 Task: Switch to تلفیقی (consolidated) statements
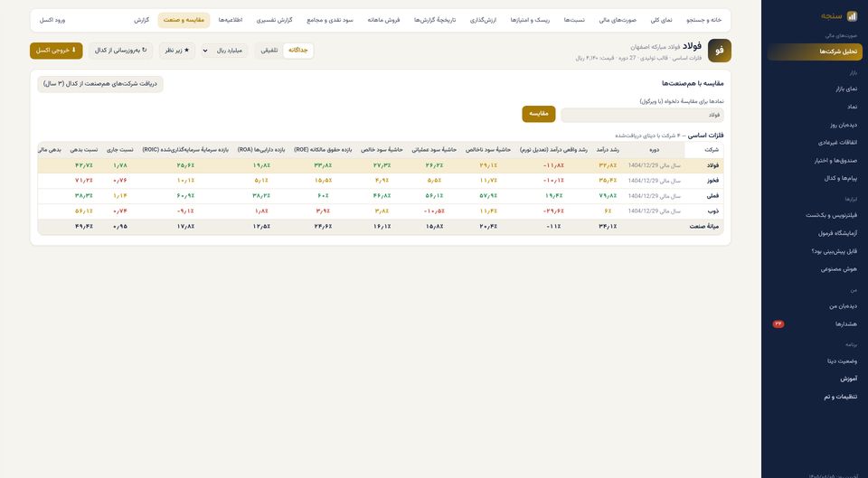(x=269, y=51)
